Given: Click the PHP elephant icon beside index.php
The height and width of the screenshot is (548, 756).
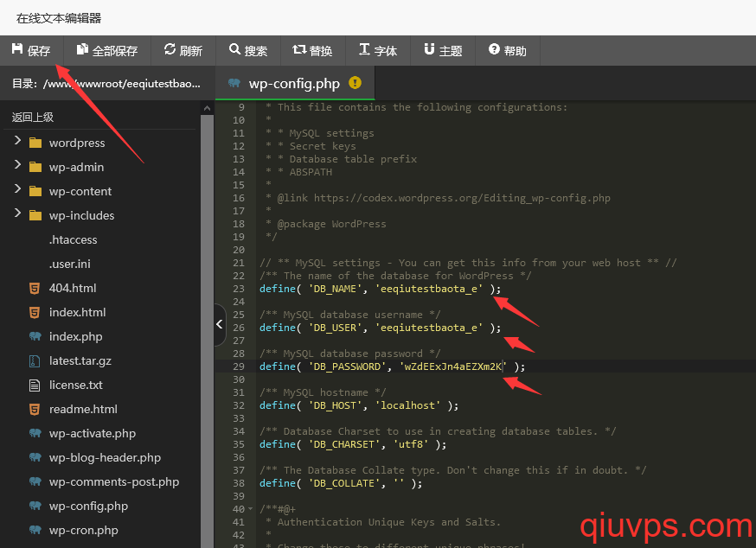Looking at the screenshot, I should click(x=35, y=336).
